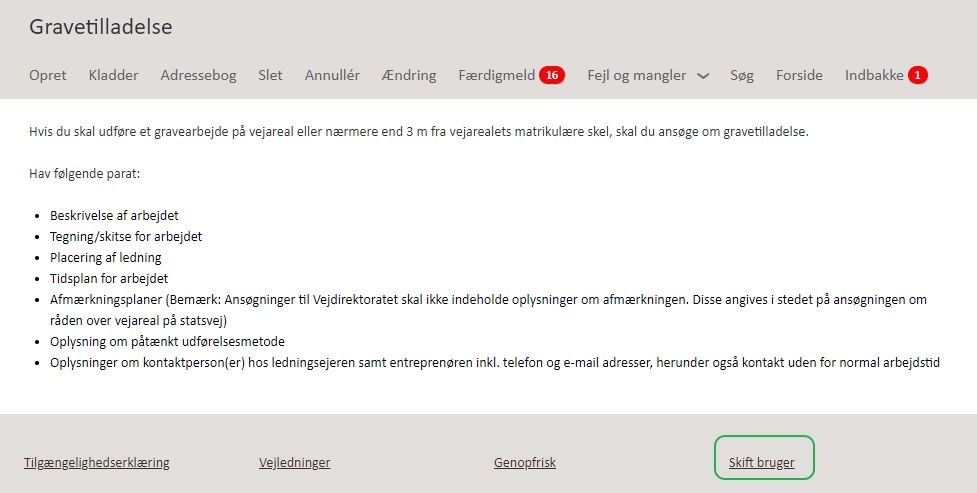Open the Opret menu item
This screenshot has width=977, height=493.
coord(48,75)
